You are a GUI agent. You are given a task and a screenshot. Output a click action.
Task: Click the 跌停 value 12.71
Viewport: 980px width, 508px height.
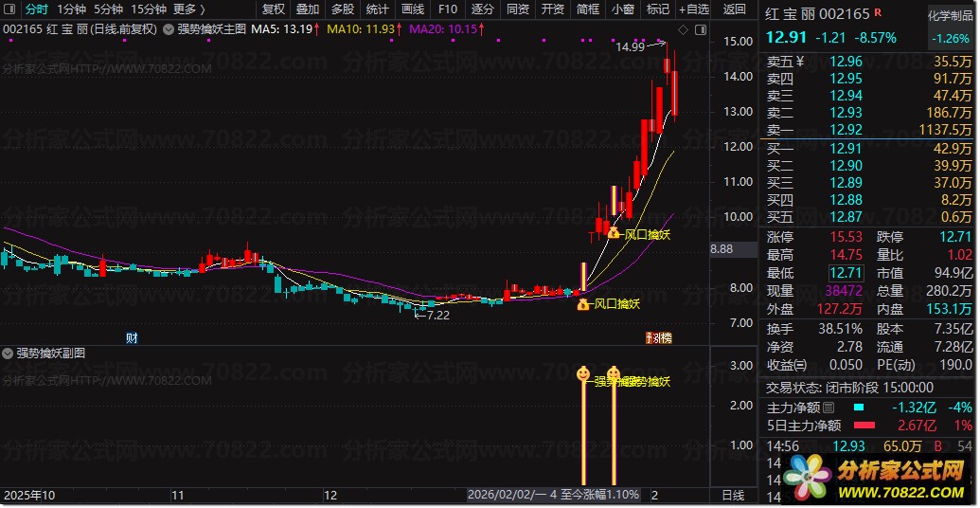955,237
